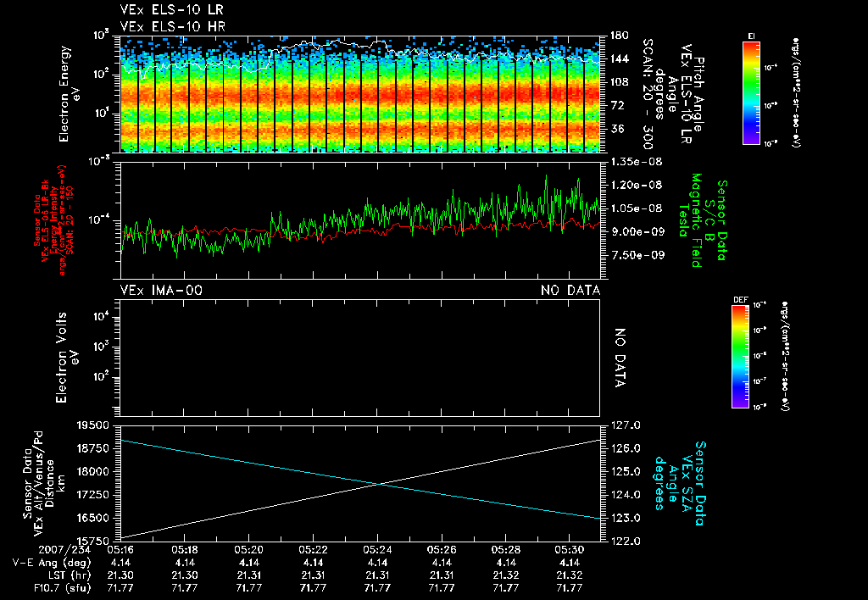Click the '17250' distance tick label
The image size is (868, 600).
point(94,495)
